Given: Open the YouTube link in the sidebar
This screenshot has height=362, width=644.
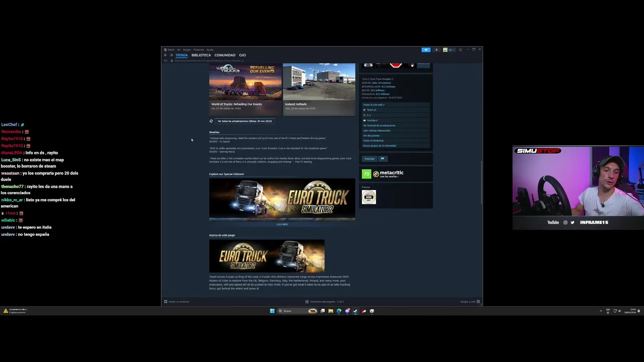Looking at the screenshot, I should [370, 121].
